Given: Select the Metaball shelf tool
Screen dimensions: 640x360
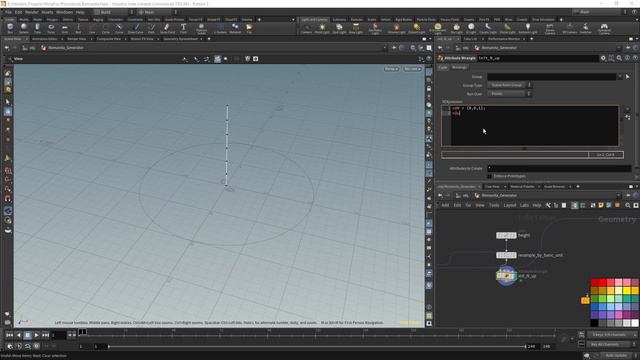Looking at the screenshot, I should pyautogui.click(x=235, y=28).
